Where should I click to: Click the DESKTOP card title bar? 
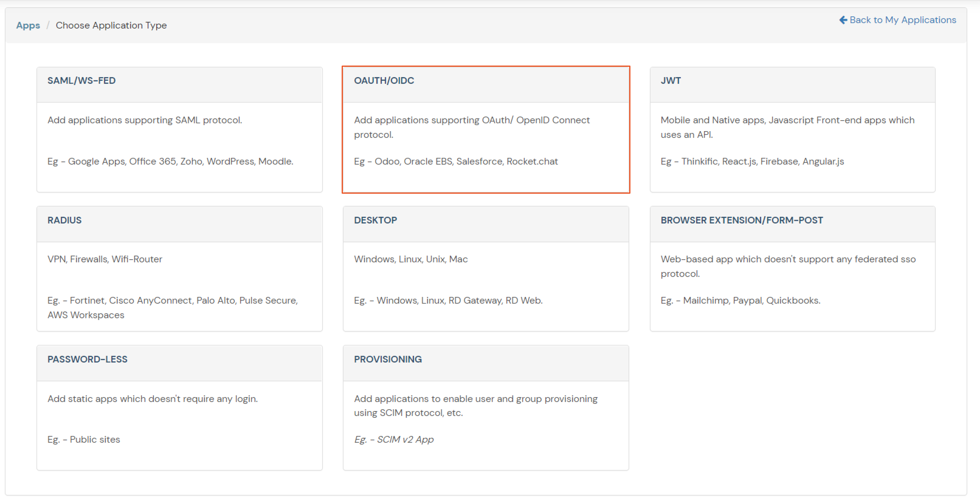pos(376,220)
